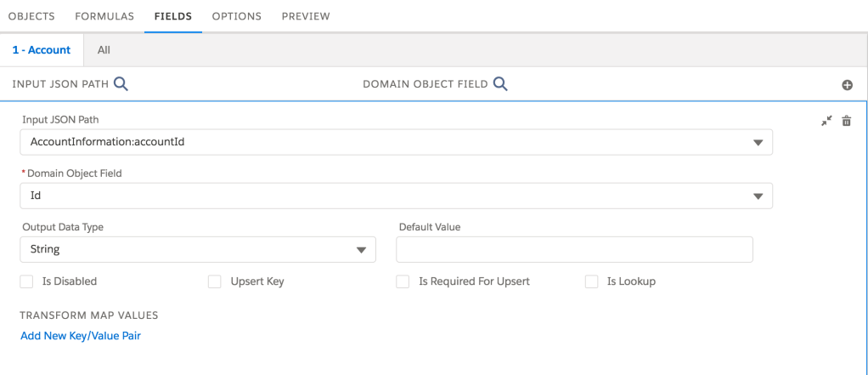Collapse the field mapping panel

(826, 121)
